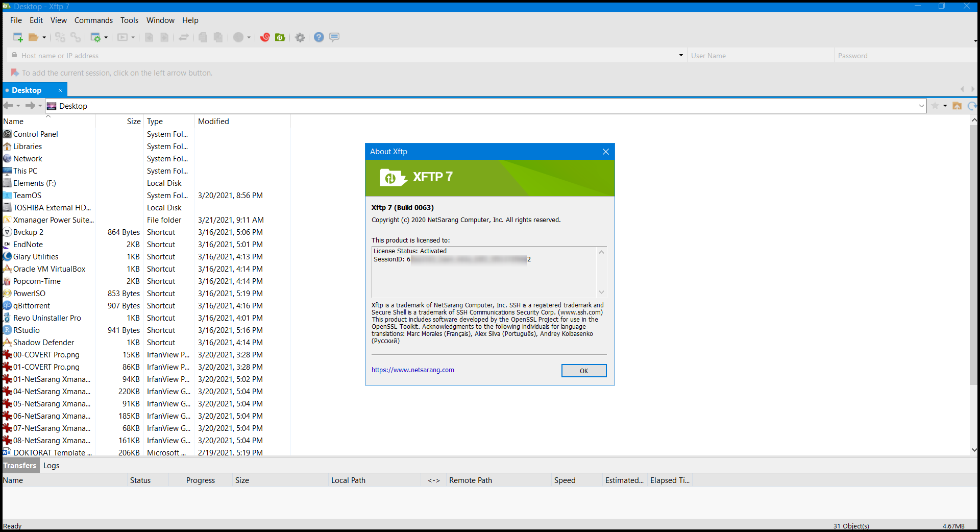The image size is (980, 532).
Task: Click the Remote Path transfers column
Action: (x=499, y=480)
